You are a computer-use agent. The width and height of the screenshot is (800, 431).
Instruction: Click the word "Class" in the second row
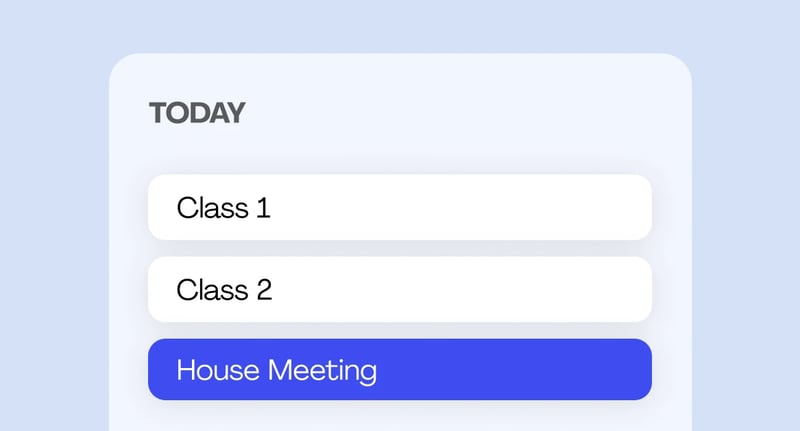pyautogui.click(x=211, y=290)
